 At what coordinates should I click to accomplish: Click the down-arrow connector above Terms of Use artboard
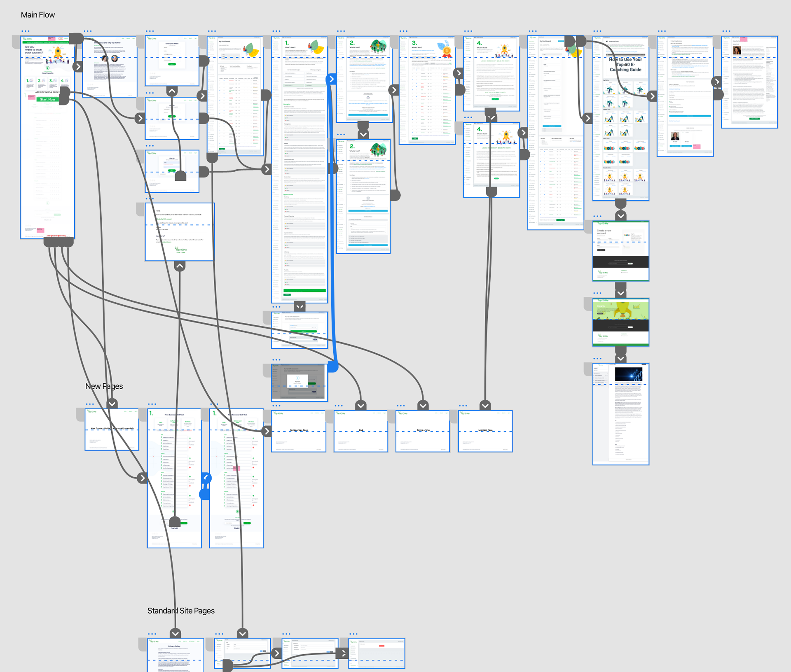coord(423,406)
